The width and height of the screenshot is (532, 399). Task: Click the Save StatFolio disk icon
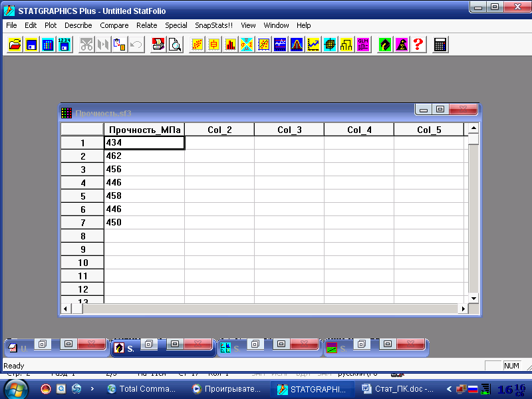[x=31, y=45]
